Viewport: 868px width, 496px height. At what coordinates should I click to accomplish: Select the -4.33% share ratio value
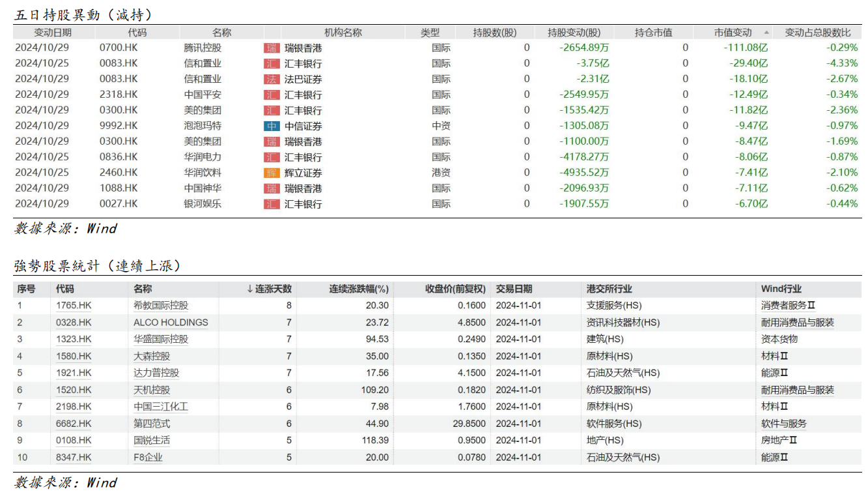842,64
